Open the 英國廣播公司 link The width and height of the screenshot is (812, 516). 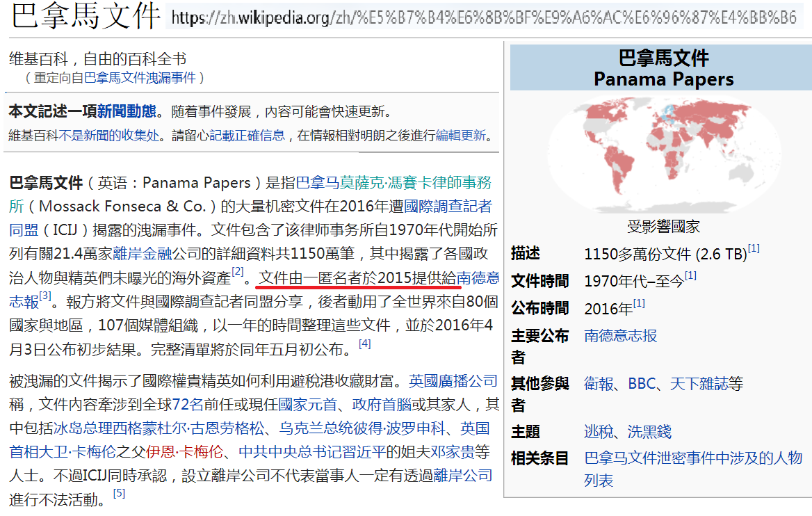pyautogui.click(x=453, y=381)
